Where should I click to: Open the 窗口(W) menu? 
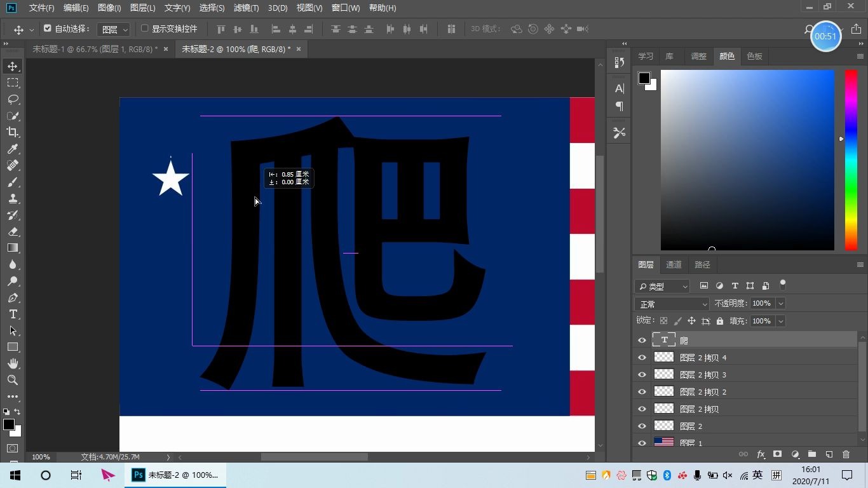pos(346,8)
